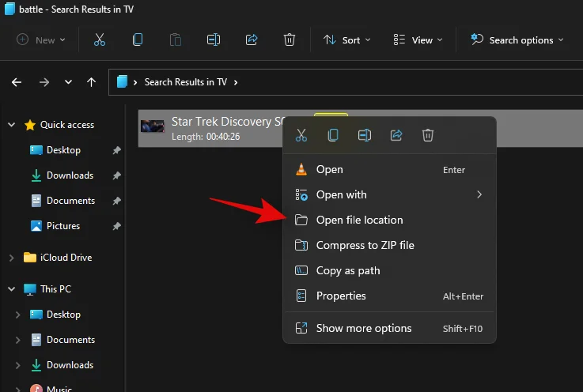Screen dimensions: 583x392
Task: Select Copy as path menu entry
Action: point(348,270)
